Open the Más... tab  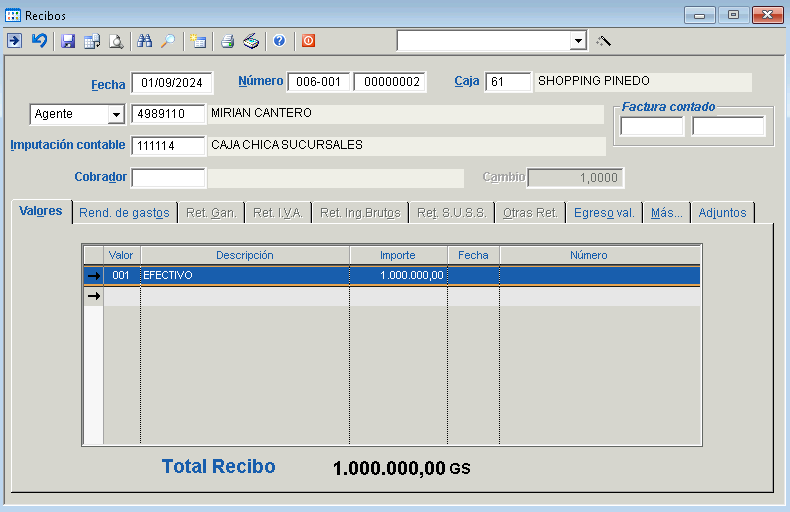pyautogui.click(x=666, y=213)
